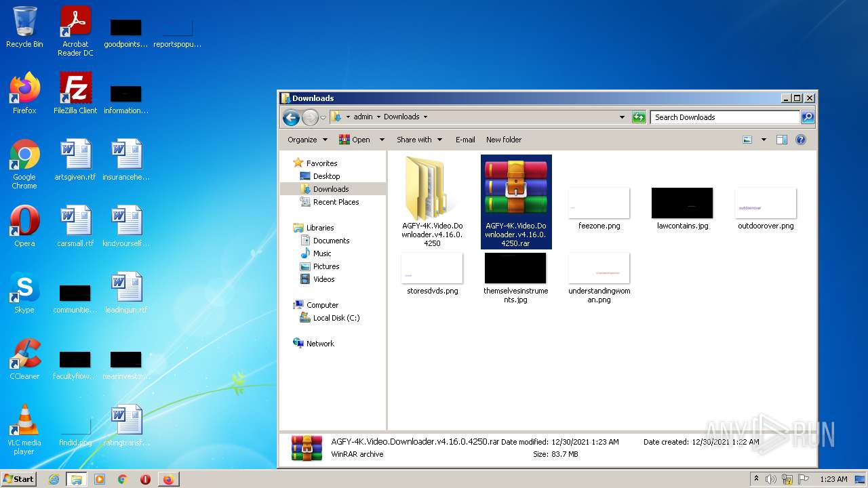Screen dimensions: 868x488
Task: Select AGFY-4K.Video.Downloader folder in Downloads
Action: coord(432,201)
